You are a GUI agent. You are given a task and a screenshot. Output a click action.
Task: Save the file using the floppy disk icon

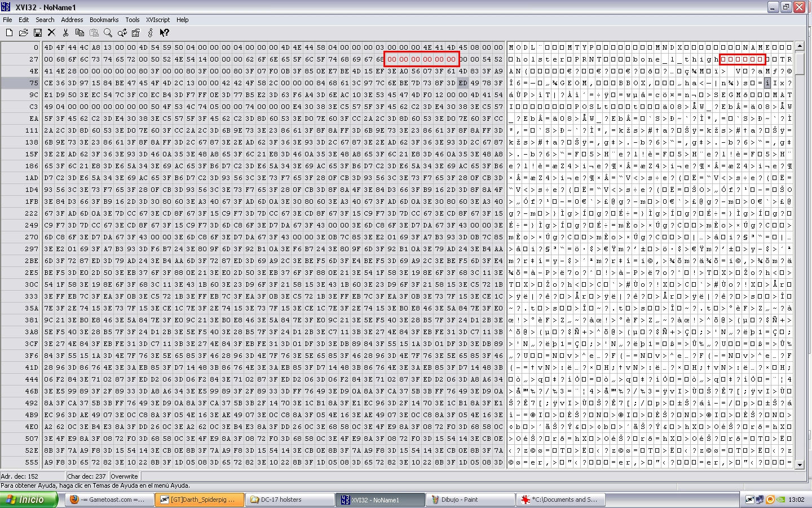tap(37, 33)
